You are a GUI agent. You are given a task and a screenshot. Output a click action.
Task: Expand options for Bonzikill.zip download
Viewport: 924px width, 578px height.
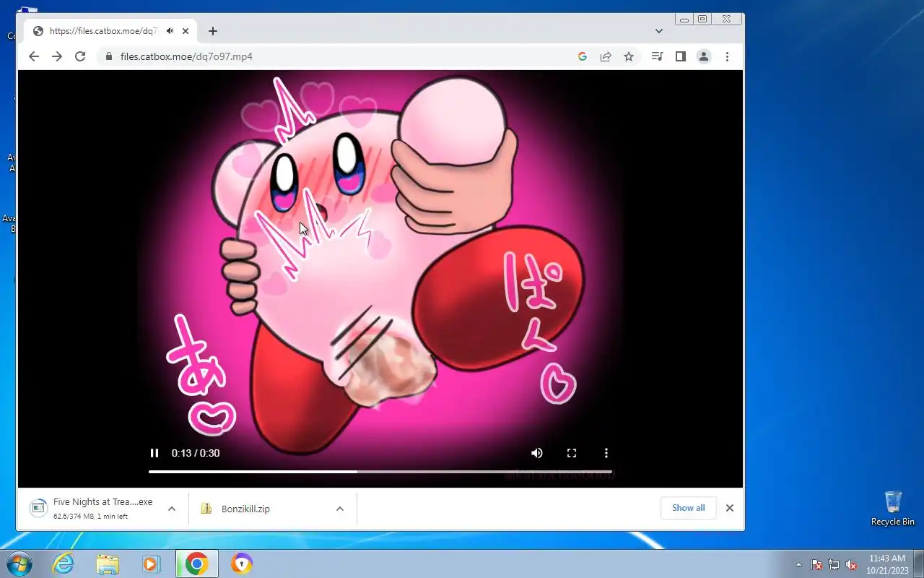339,509
